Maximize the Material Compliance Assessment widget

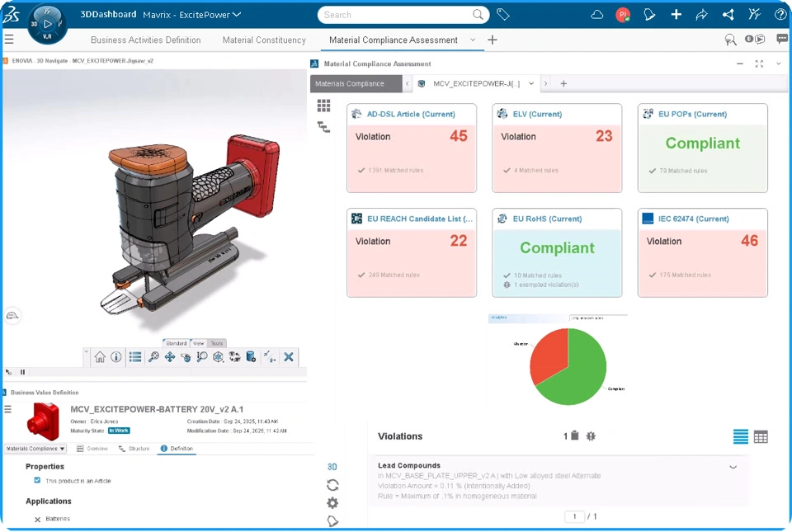tap(759, 64)
